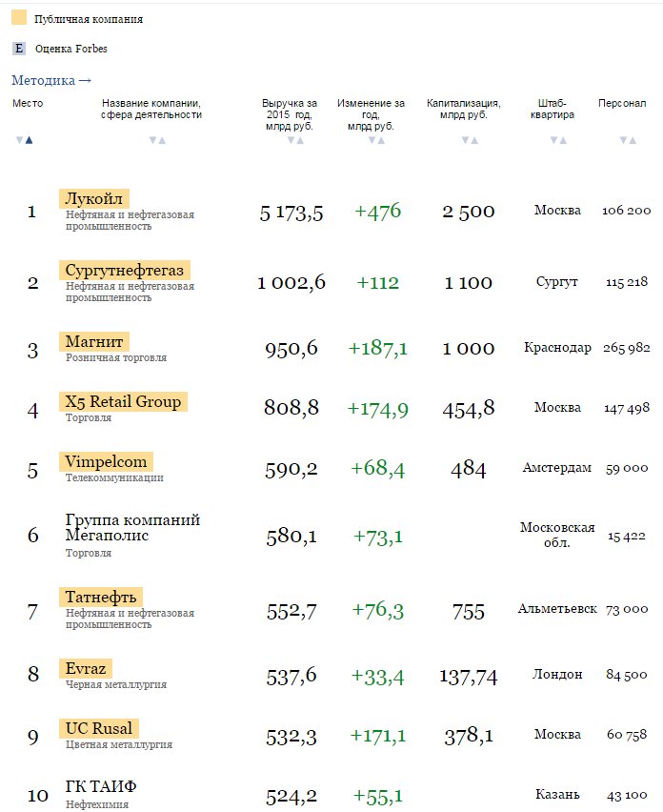Image resolution: width=663 pixels, height=812 pixels.
Task: Select Мегаполис staff count 15 422
Action: click(627, 537)
